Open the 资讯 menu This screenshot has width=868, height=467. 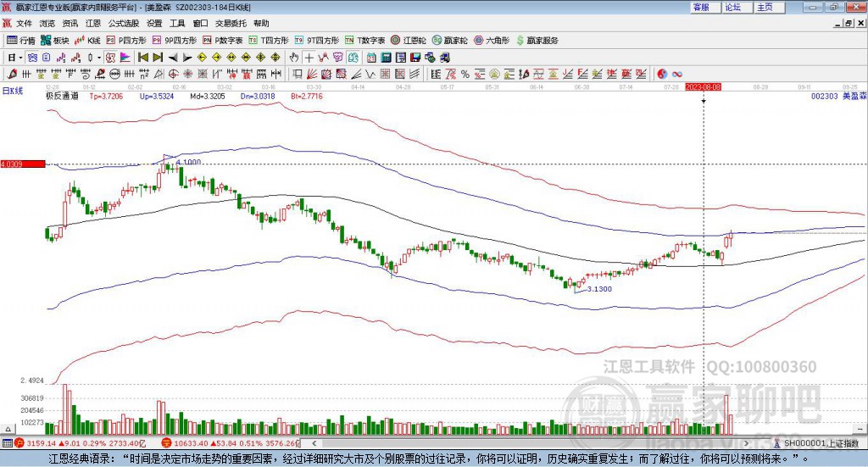coord(70,23)
